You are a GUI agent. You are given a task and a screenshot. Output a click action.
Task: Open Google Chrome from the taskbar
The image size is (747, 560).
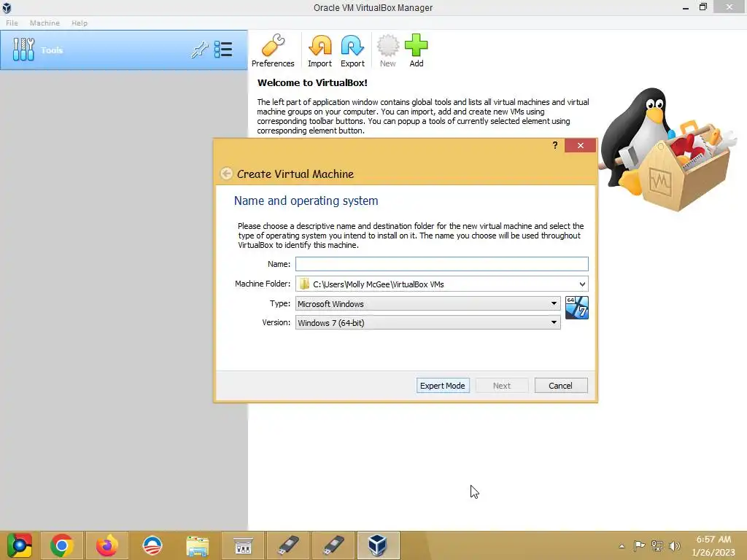pyautogui.click(x=61, y=545)
